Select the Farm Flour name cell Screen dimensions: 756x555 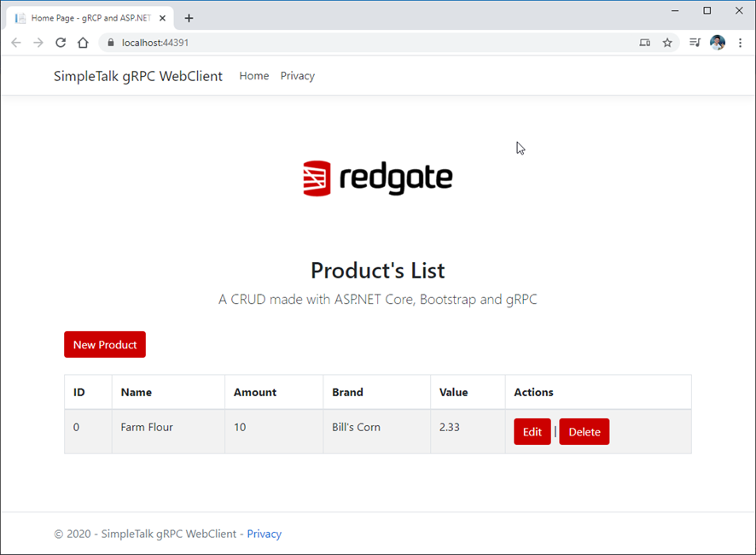(168, 431)
